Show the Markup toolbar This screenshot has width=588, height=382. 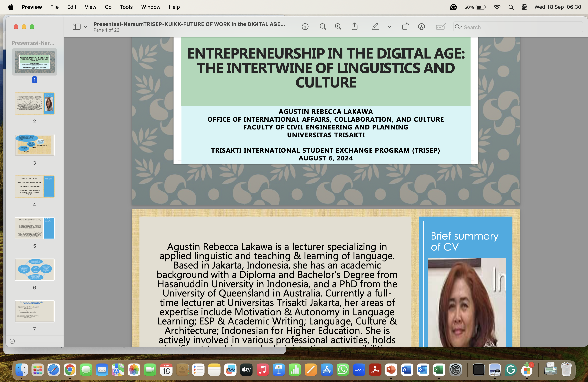point(421,27)
